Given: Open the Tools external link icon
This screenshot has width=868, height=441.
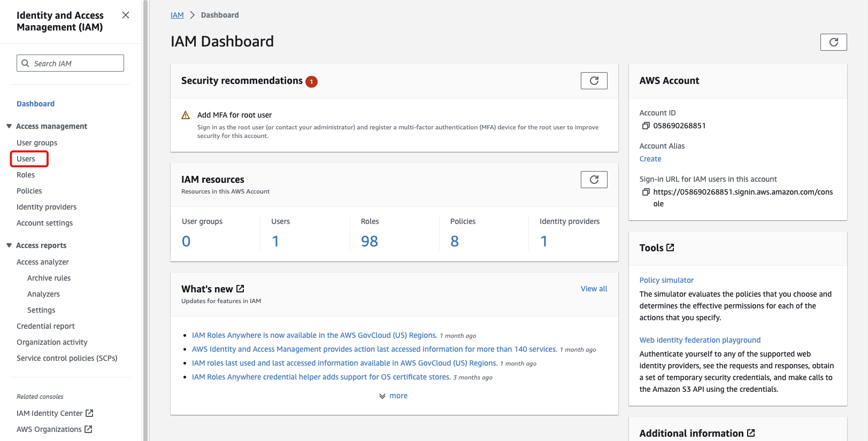Looking at the screenshot, I should coord(670,247).
